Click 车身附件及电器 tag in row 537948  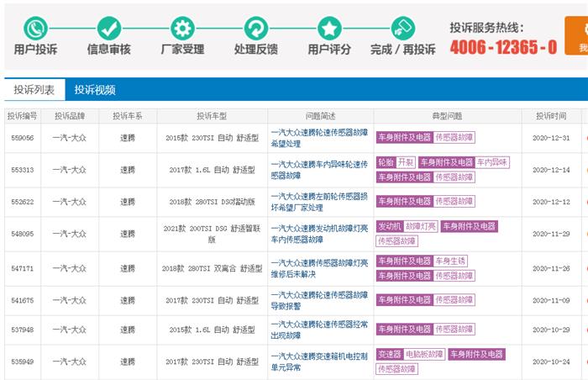[405, 330]
